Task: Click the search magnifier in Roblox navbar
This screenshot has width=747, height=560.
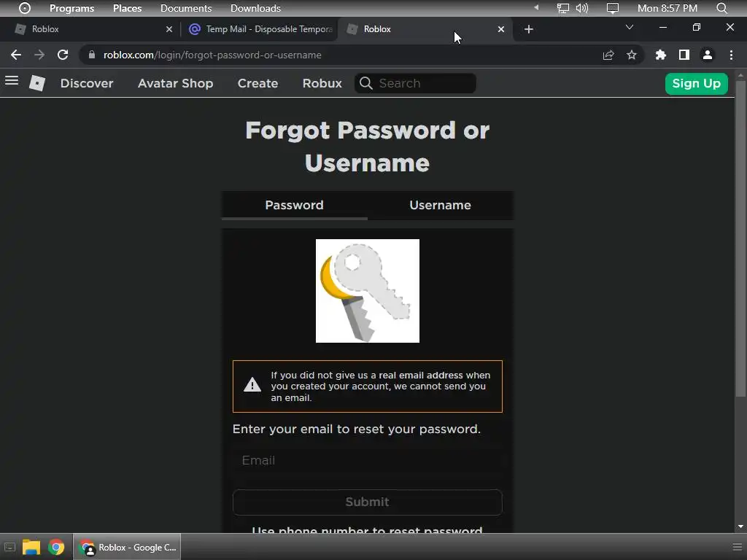Action: pos(366,83)
